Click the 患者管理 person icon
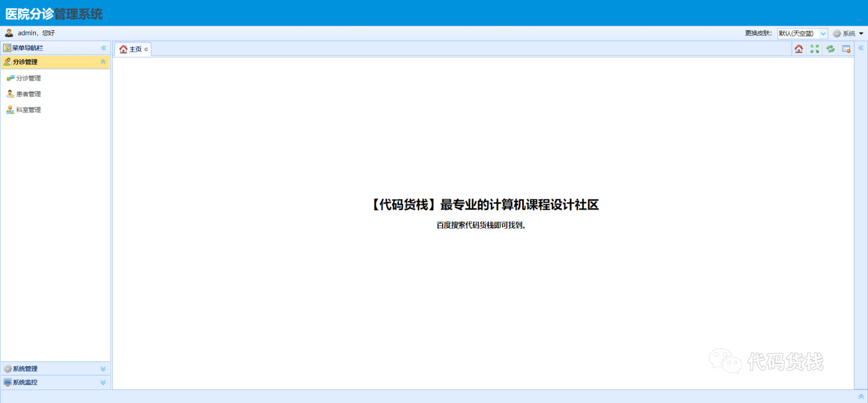868x403 pixels. pyautogui.click(x=11, y=94)
